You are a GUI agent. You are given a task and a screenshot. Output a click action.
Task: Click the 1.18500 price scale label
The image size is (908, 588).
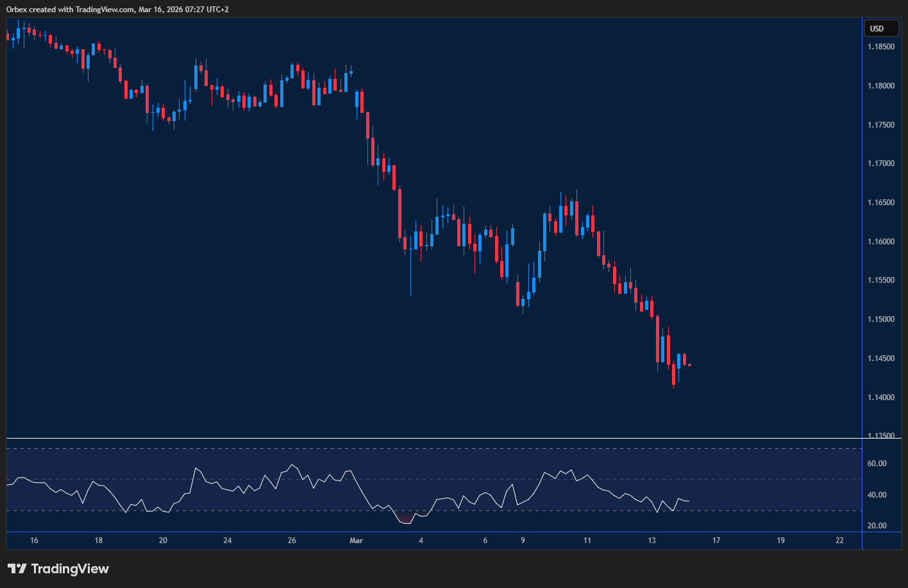880,46
